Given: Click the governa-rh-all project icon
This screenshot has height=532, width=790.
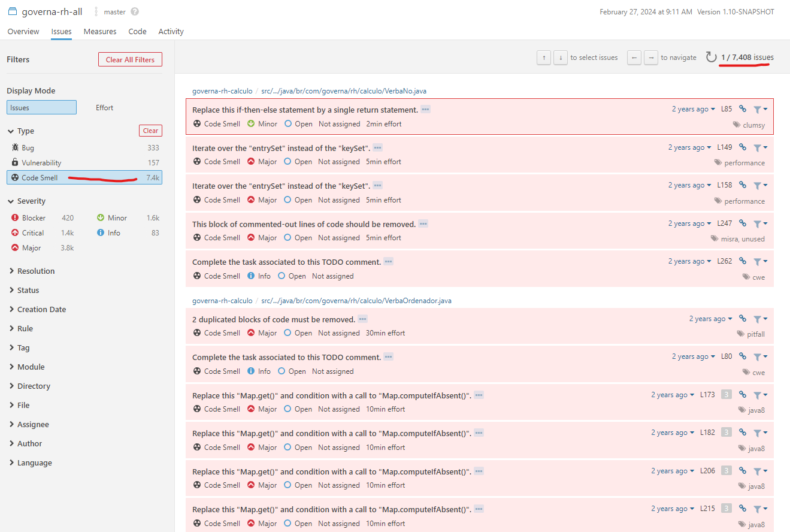Looking at the screenshot, I should [x=13, y=11].
